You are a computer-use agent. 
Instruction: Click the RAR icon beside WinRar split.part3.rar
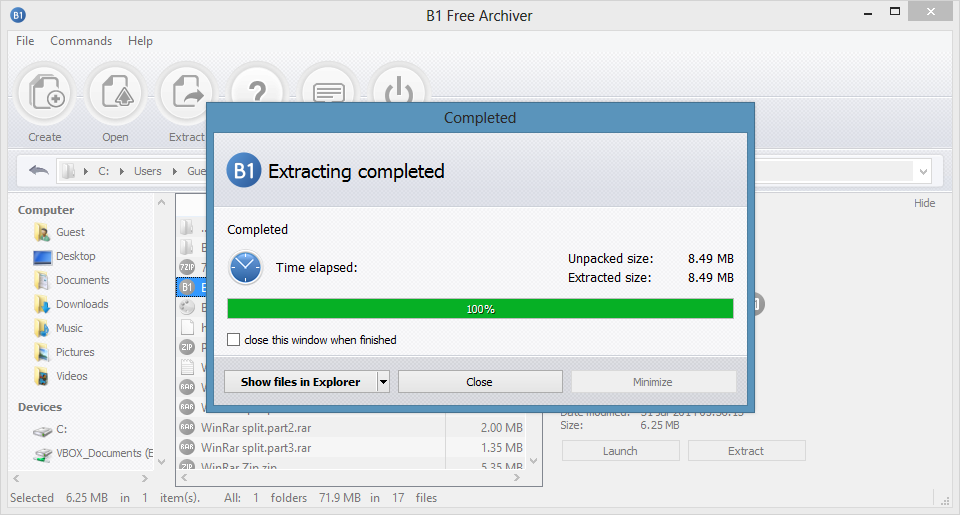click(187, 447)
